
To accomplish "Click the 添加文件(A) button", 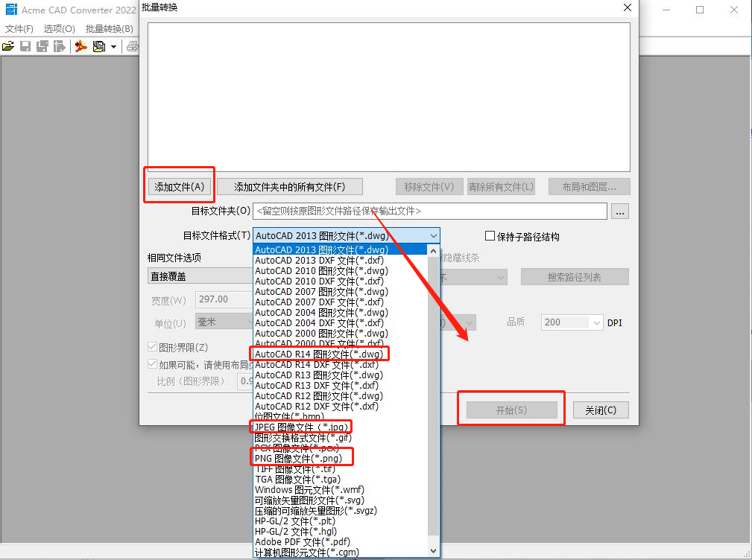I will (x=179, y=187).
